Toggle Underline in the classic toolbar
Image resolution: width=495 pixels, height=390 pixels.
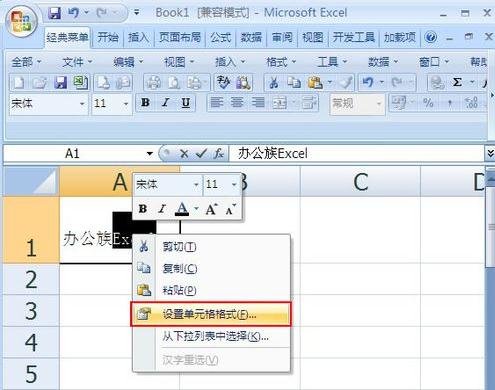186,103
